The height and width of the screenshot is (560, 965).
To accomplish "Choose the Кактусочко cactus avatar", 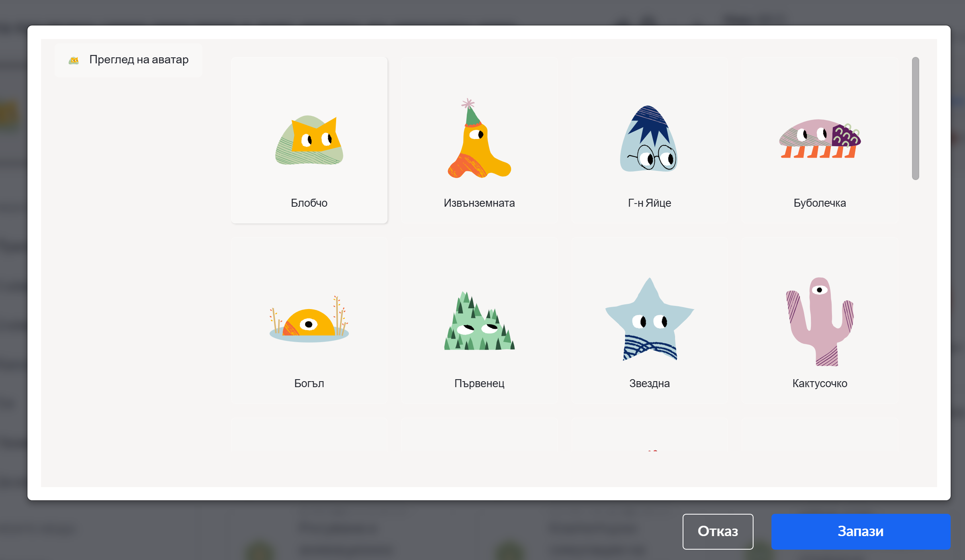I will tap(820, 320).
